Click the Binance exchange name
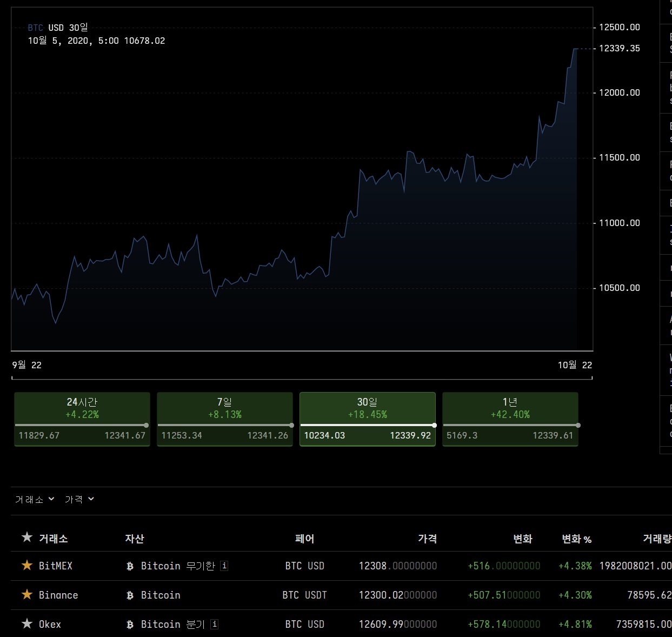Image resolution: width=672 pixels, height=637 pixels. point(58,595)
